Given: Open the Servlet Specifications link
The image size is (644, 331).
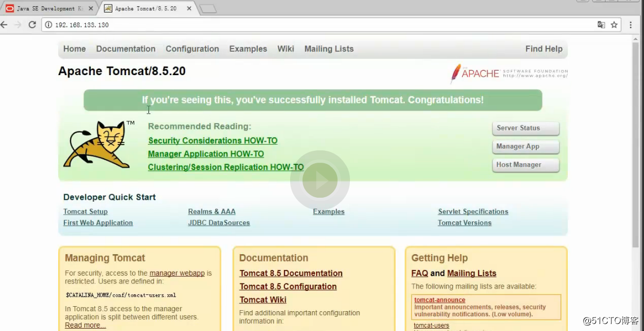Looking at the screenshot, I should click(x=473, y=211).
